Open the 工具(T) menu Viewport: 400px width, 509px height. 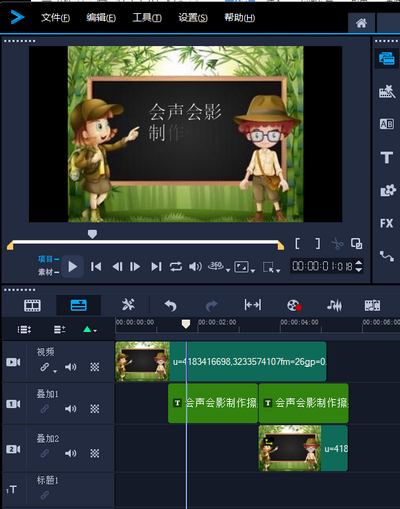tap(147, 17)
